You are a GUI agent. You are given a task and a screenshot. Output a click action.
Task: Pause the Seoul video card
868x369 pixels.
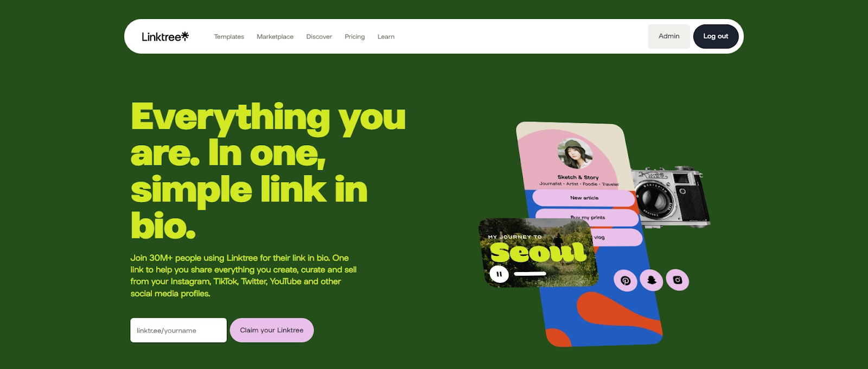click(499, 274)
